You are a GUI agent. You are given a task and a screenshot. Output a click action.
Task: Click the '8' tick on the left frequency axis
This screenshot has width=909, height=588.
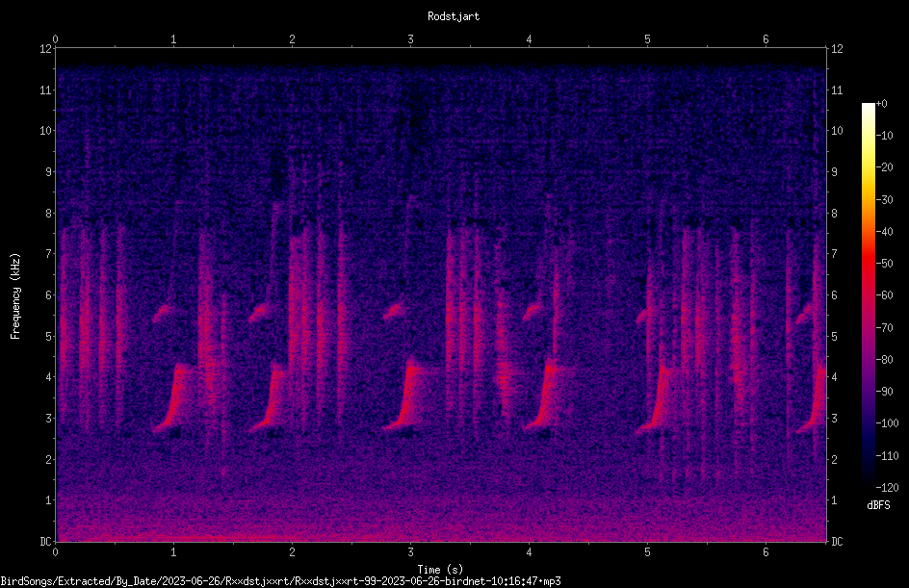click(49, 214)
